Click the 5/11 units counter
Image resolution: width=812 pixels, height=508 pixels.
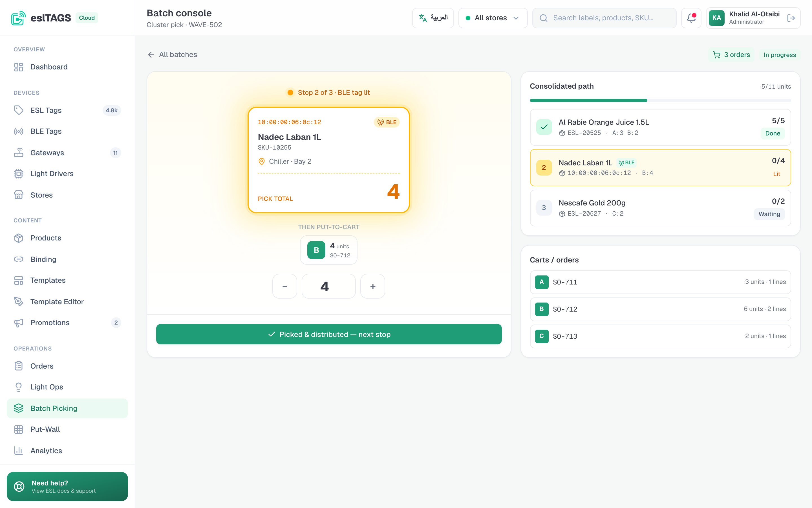point(776,86)
